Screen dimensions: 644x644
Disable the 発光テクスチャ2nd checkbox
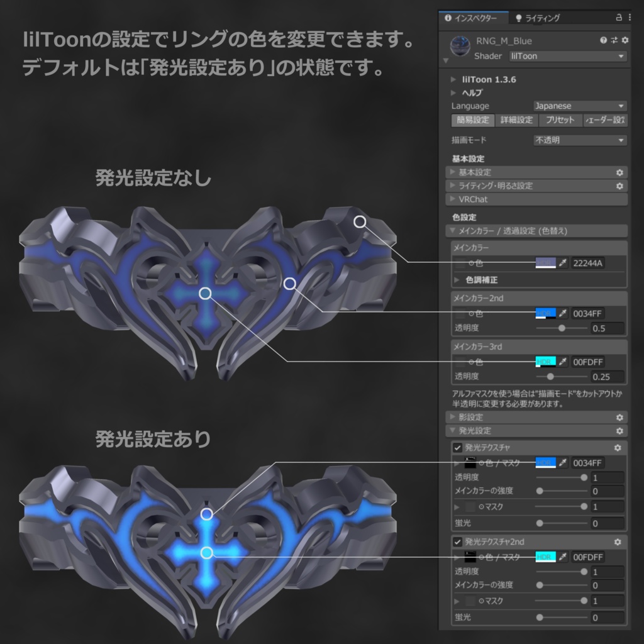click(x=457, y=542)
